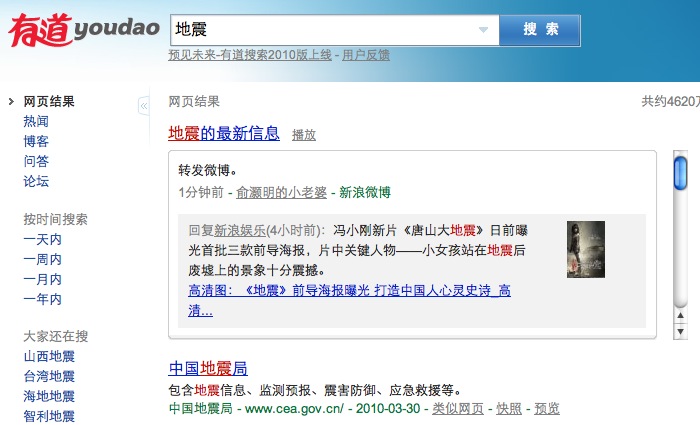Open the 高清图:《地震》前导海报曝光 link
The height and width of the screenshot is (425, 700).
point(349,300)
